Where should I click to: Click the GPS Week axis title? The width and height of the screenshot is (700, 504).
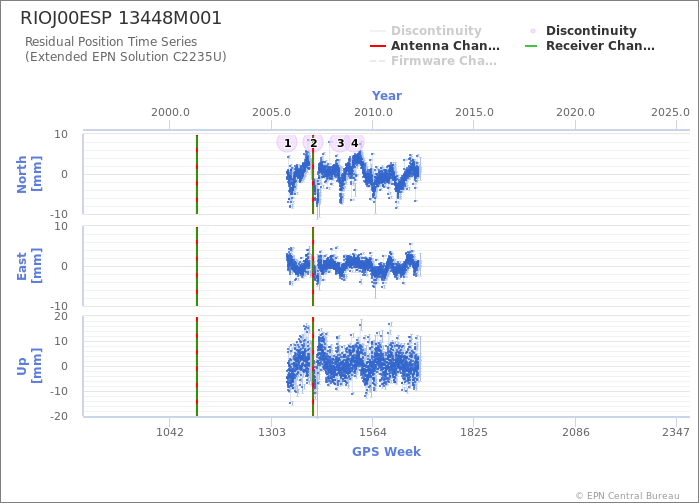point(386,452)
